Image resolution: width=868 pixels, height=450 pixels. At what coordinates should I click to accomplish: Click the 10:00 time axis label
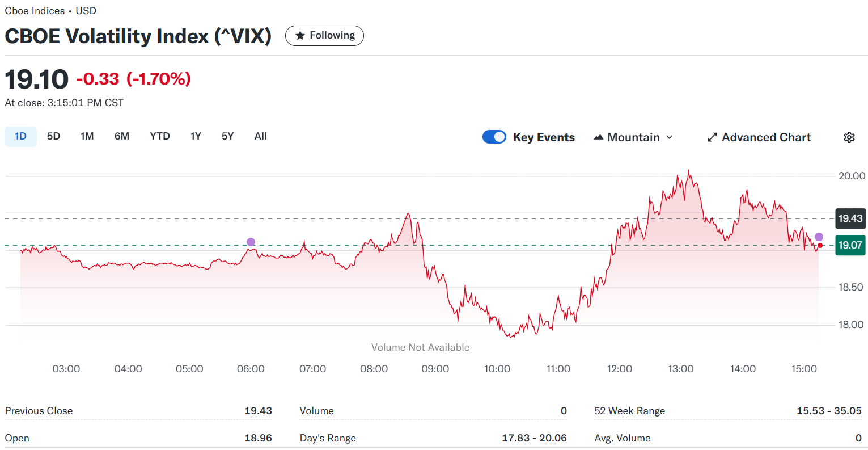(497, 369)
